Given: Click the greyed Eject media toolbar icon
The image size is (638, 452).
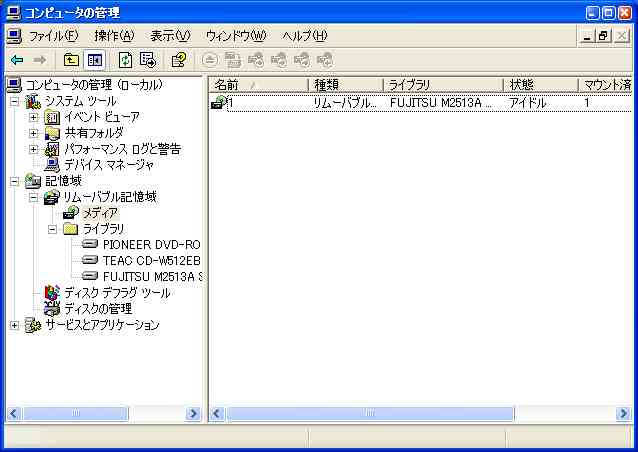Looking at the screenshot, I should click(210, 60).
